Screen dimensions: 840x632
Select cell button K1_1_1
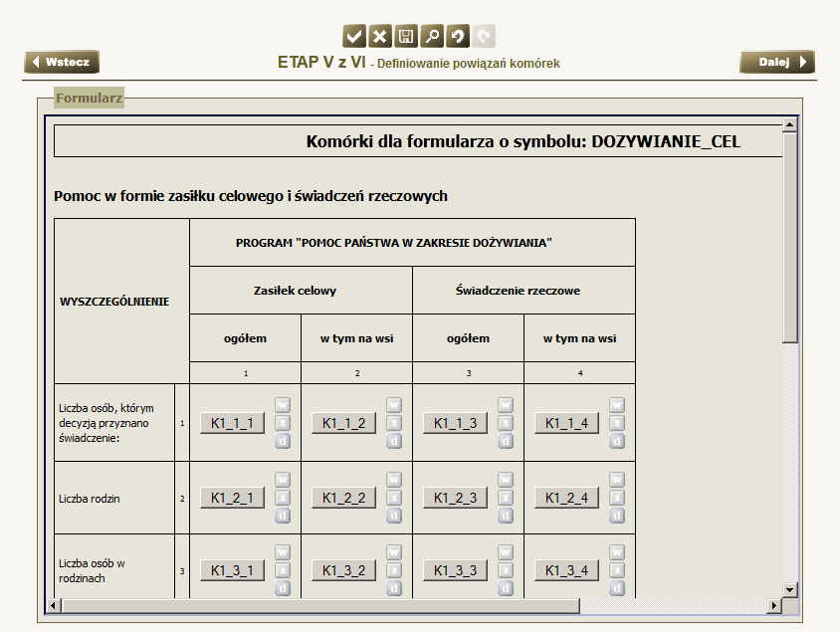click(x=232, y=423)
